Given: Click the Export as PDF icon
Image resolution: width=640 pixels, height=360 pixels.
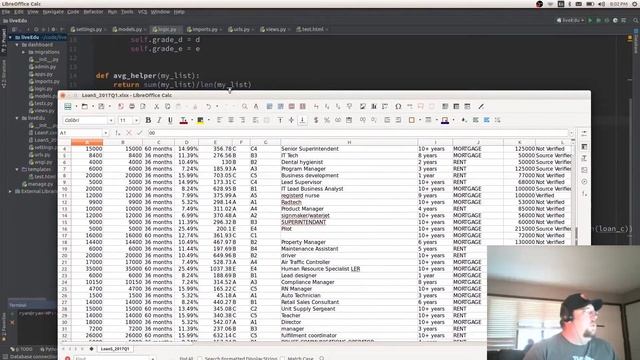Looking at the screenshot, I should tap(121, 107).
